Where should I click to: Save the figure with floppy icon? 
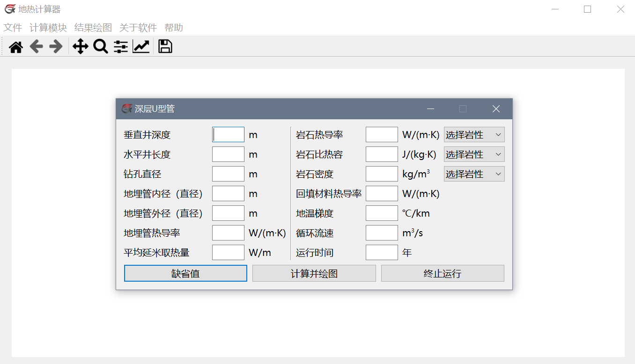click(x=165, y=46)
